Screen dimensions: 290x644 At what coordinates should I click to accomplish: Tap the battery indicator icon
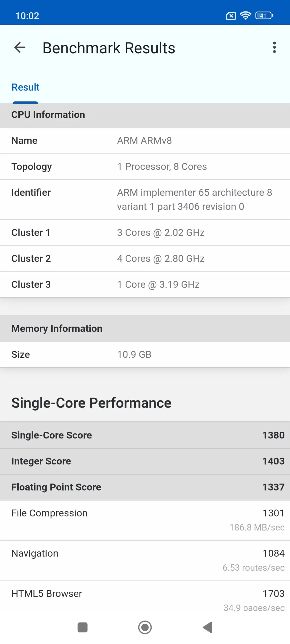264,16
